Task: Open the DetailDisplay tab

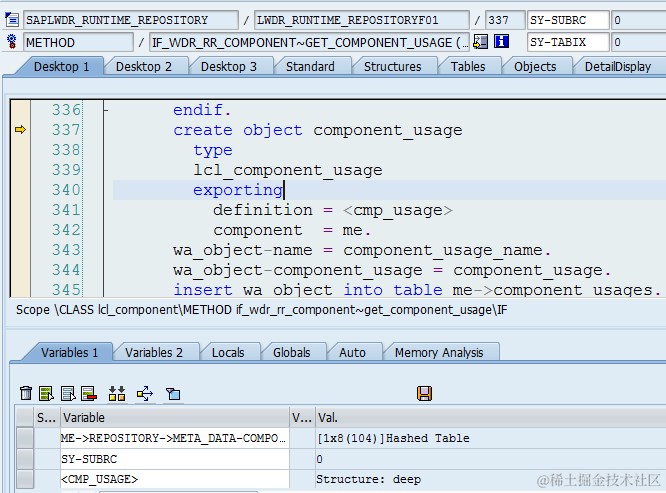Action: tap(618, 67)
